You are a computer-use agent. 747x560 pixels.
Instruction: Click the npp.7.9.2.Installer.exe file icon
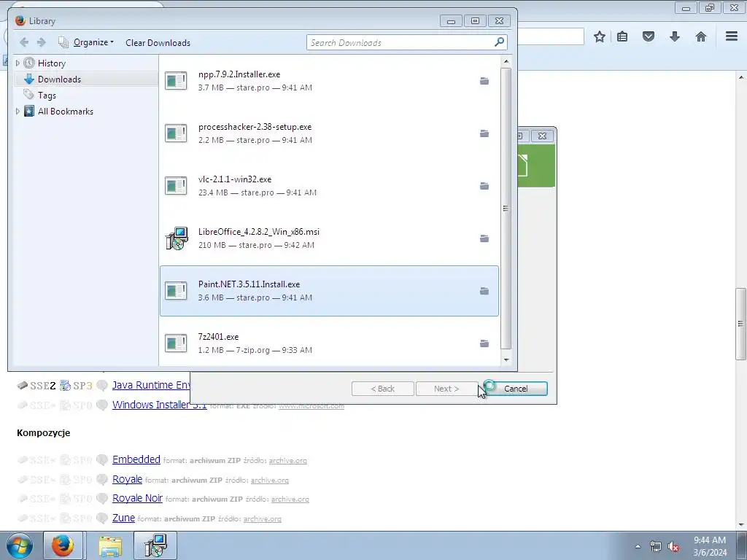click(176, 81)
